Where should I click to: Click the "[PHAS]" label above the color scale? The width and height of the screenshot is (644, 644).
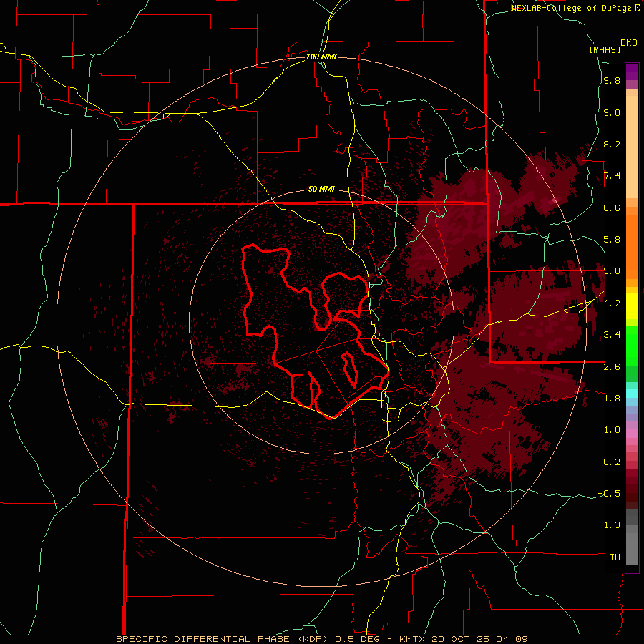tap(605, 49)
